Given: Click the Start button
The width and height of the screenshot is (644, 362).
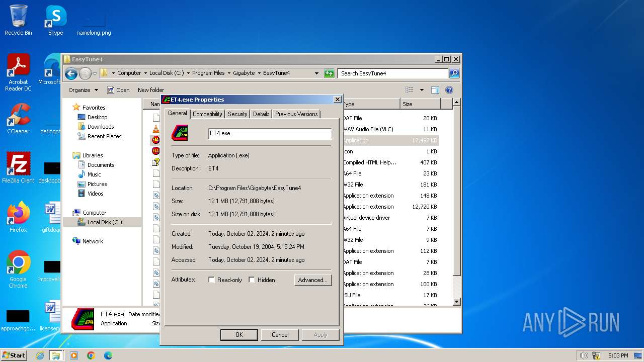Looking at the screenshot, I should pos(14,355).
